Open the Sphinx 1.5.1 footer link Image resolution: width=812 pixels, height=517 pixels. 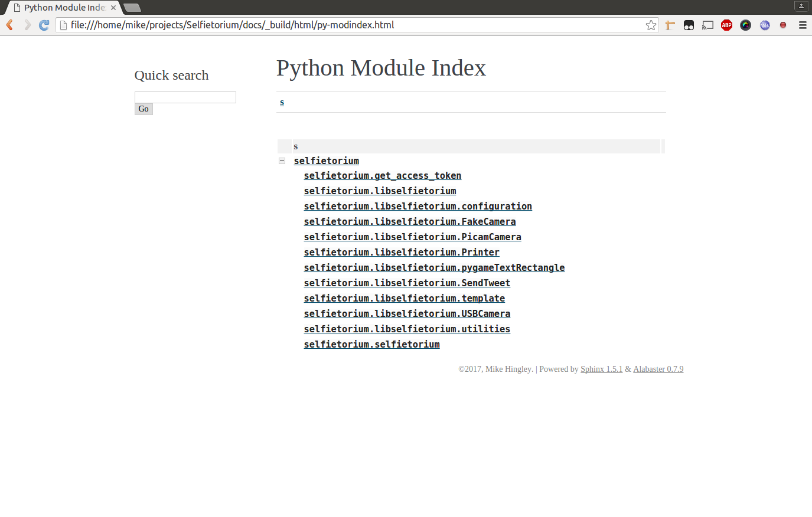tap(601, 369)
